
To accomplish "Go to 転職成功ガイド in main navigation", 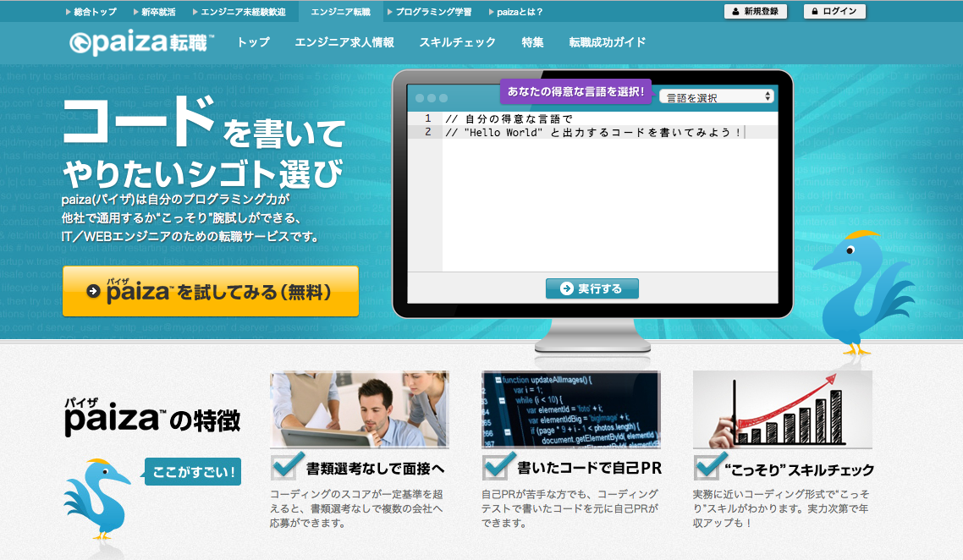I will click(x=608, y=42).
